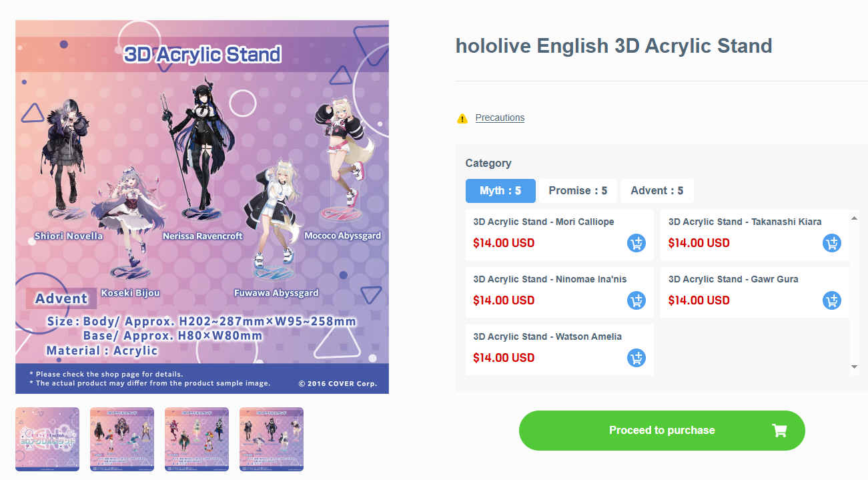Click cart icon in Proceed to purchase button
Image resolution: width=868 pixels, height=480 pixels.
coord(779,431)
